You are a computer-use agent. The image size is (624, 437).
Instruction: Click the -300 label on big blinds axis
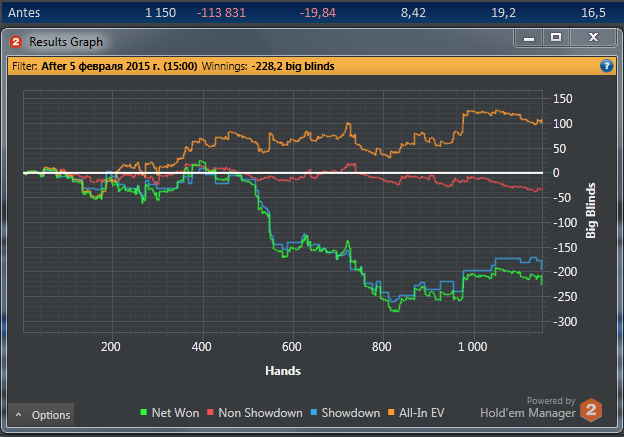(565, 322)
